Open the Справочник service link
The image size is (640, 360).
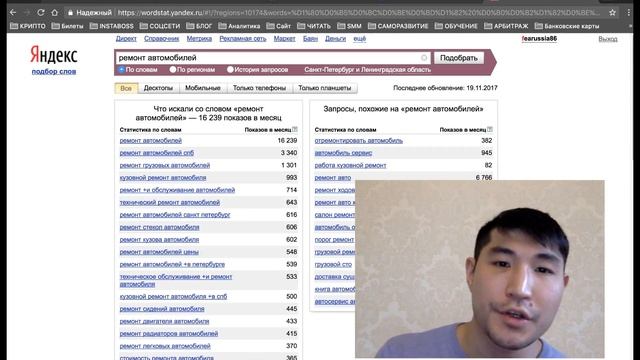coord(161,39)
